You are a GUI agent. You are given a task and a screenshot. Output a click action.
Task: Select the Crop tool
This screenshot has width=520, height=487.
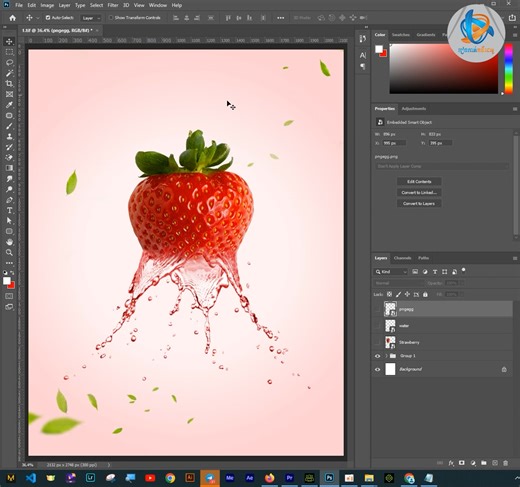click(9, 84)
